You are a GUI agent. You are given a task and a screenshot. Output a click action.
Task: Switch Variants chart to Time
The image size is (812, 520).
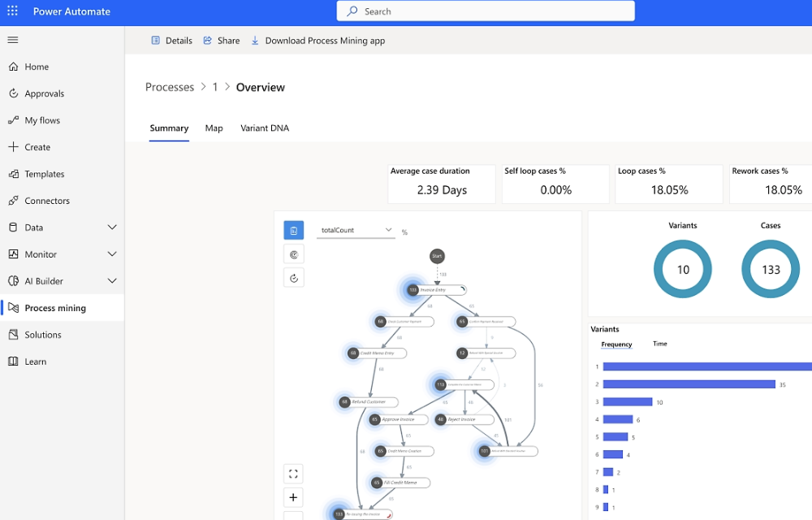[x=659, y=344]
